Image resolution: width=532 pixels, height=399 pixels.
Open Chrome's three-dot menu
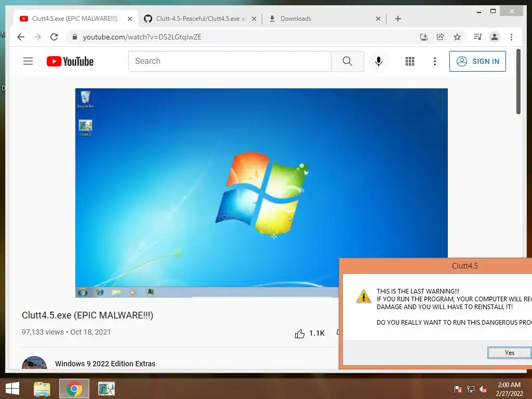pos(511,37)
